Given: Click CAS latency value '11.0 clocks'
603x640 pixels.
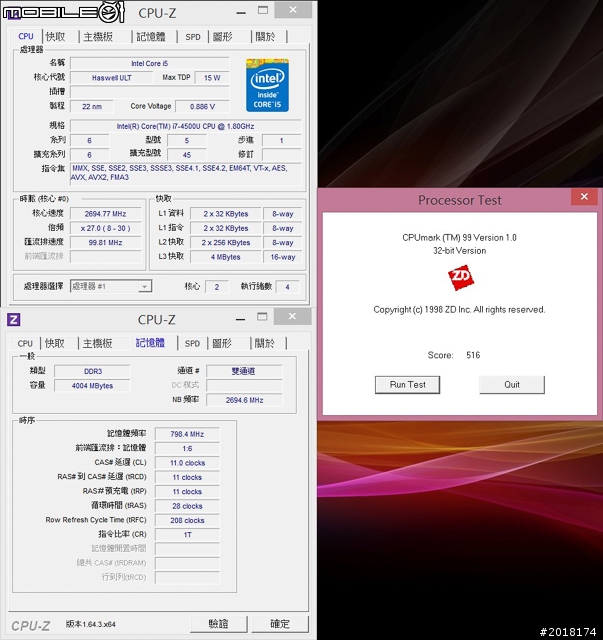Looking at the screenshot, I should tap(187, 463).
